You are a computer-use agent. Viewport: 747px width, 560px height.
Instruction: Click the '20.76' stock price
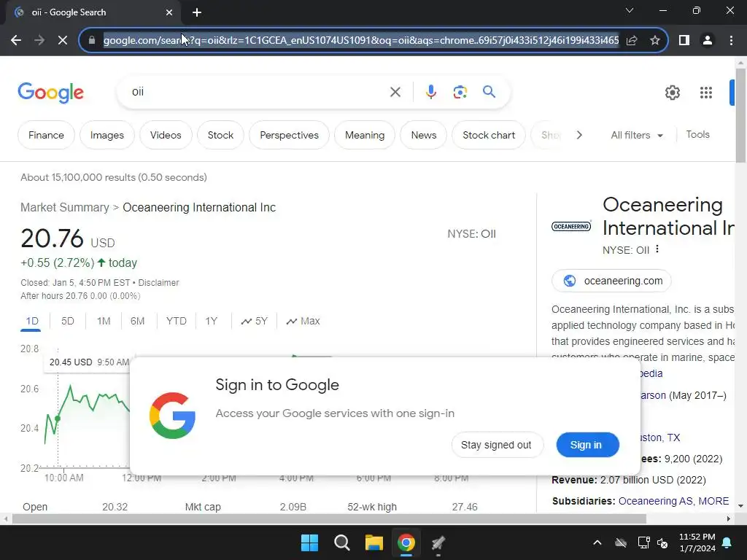click(52, 238)
